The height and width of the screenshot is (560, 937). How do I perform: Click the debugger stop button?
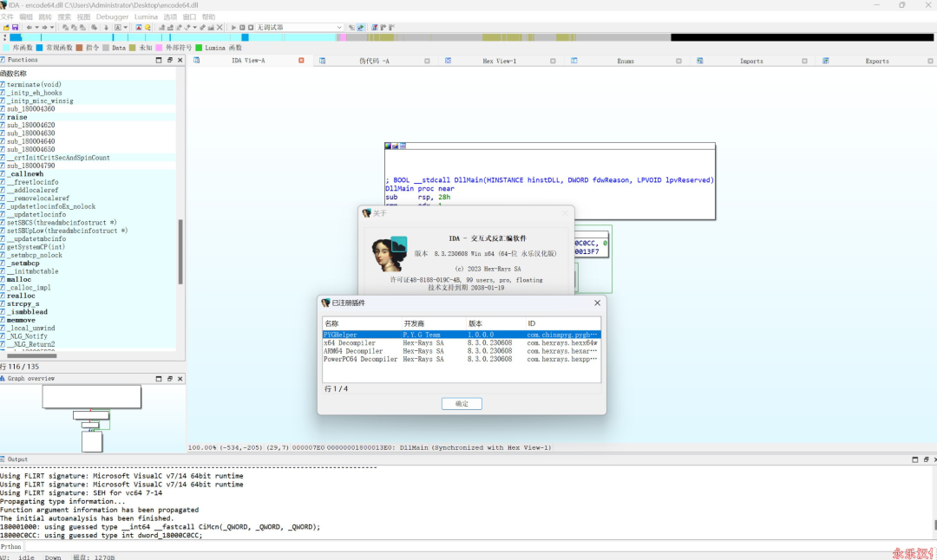tap(251, 28)
